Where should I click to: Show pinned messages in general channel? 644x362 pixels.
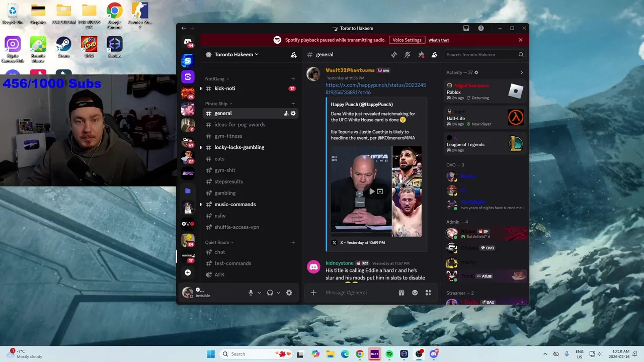[x=421, y=54]
